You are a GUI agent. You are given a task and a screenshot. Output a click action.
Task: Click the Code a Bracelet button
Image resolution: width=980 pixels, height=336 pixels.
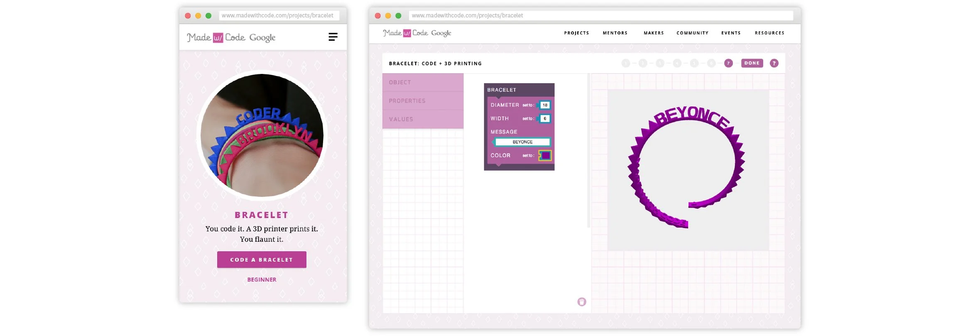(x=262, y=260)
